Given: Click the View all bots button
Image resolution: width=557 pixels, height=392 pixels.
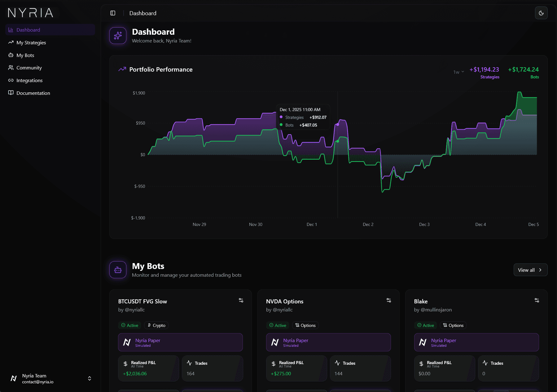Looking at the screenshot, I should pyautogui.click(x=530, y=270).
